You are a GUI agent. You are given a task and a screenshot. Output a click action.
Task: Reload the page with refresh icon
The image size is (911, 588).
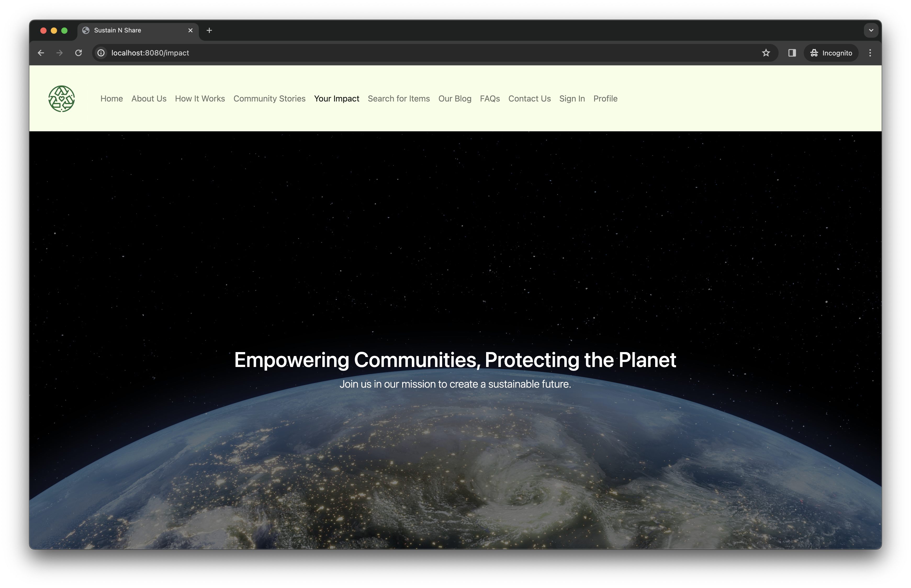point(78,53)
